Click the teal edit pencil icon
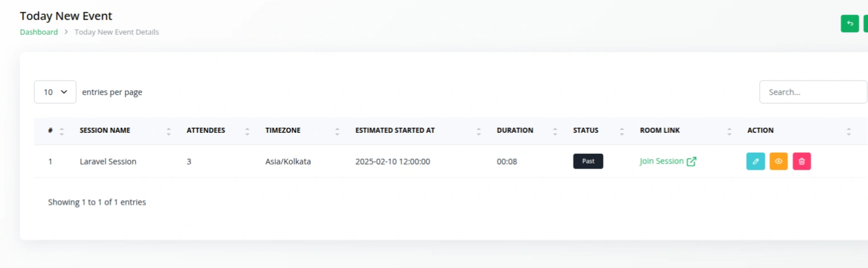The height and width of the screenshot is (268, 868). tap(755, 162)
